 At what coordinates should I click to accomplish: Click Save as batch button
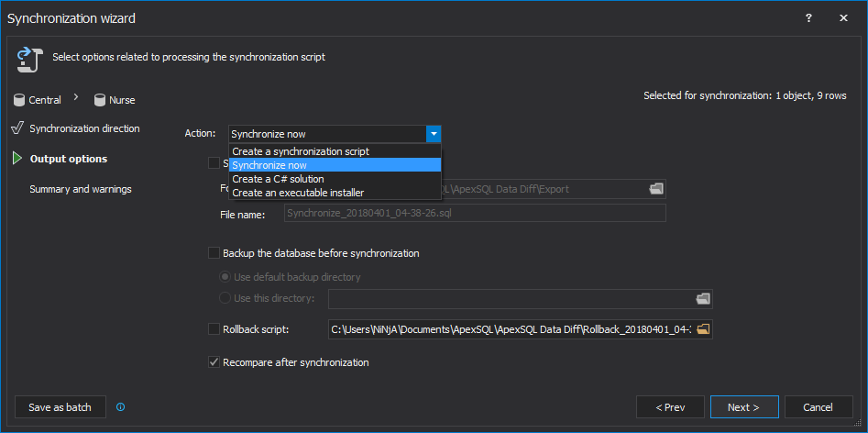[x=60, y=407]
